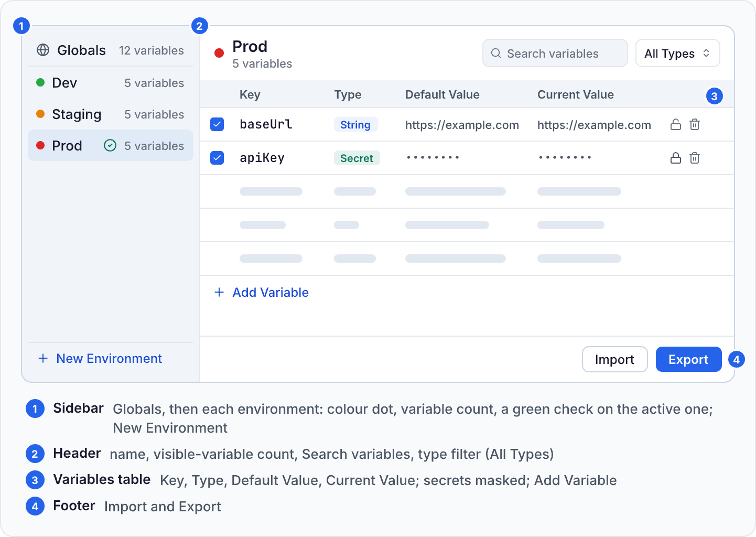756x537 pixels.
Task: Click the globe icon beside Globals
Action: [x=43, y=50]
